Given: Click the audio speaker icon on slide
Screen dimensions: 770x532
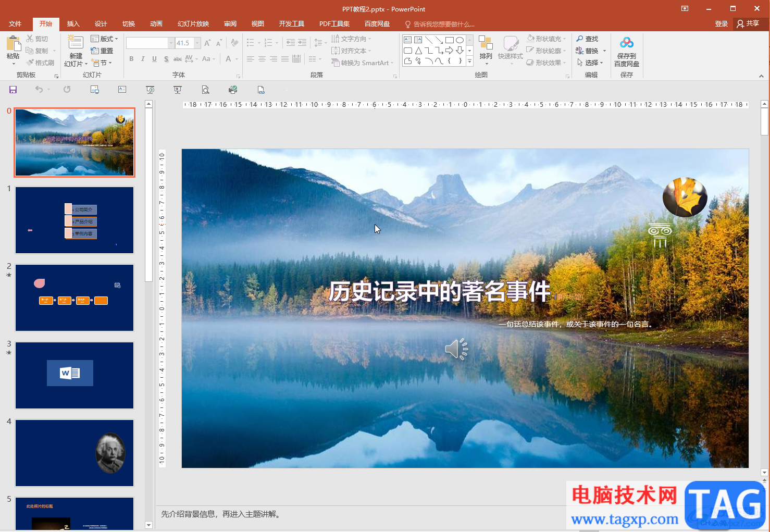Looking at the screenshot, I should pos(456,349).
